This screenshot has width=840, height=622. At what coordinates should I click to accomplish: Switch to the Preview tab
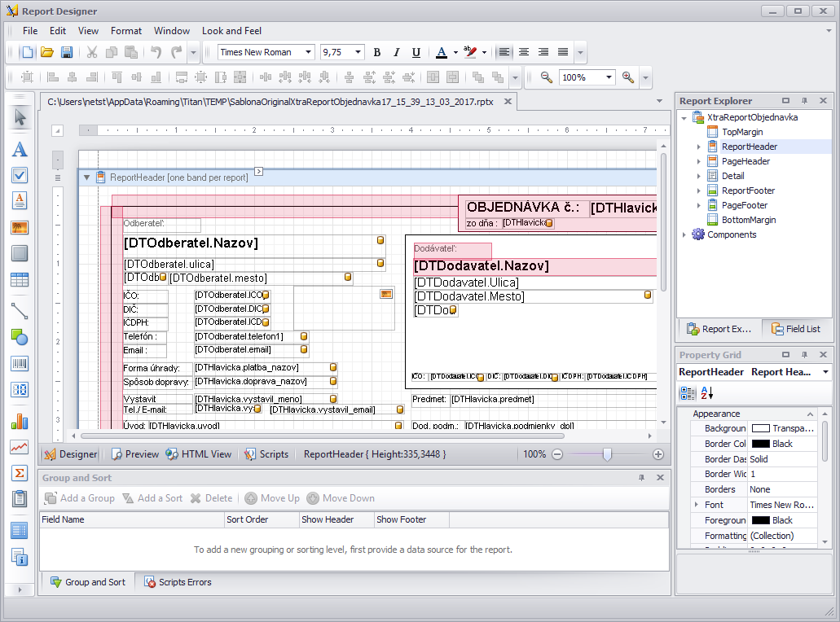[x=135, y=454]
